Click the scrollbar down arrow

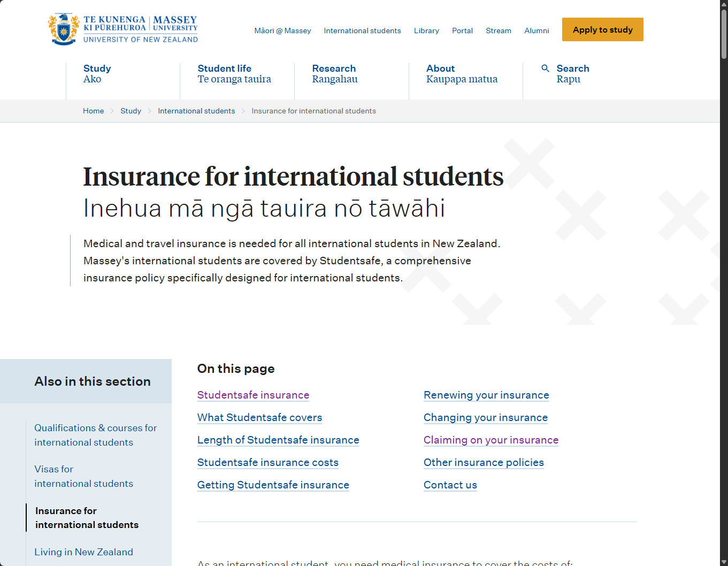[x=724, y=562]
